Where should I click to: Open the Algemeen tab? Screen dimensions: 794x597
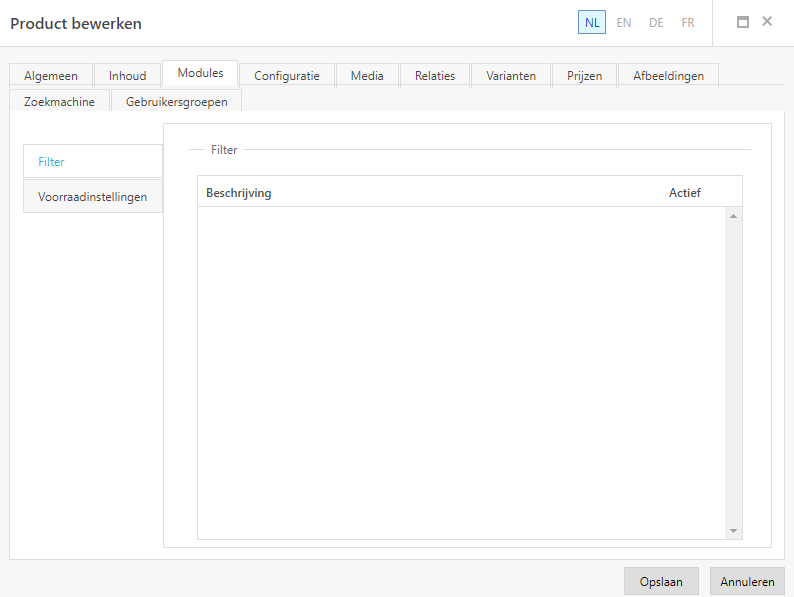51,75
